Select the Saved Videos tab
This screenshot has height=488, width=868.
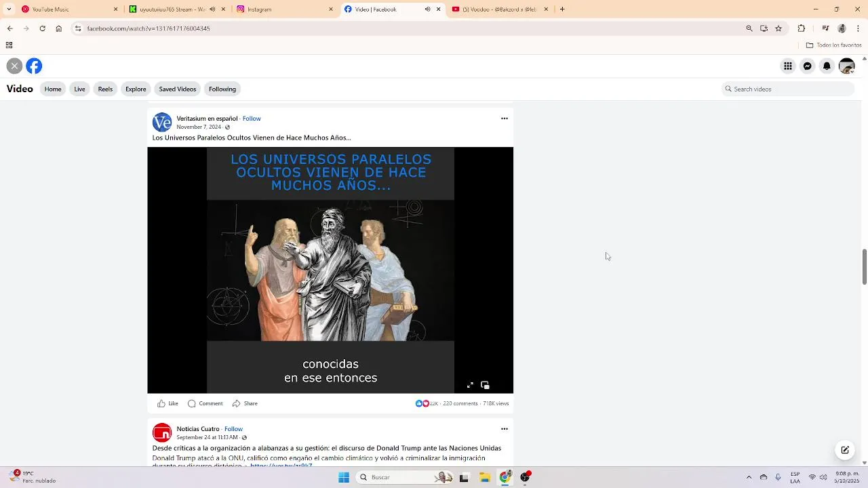coord(178,89)
